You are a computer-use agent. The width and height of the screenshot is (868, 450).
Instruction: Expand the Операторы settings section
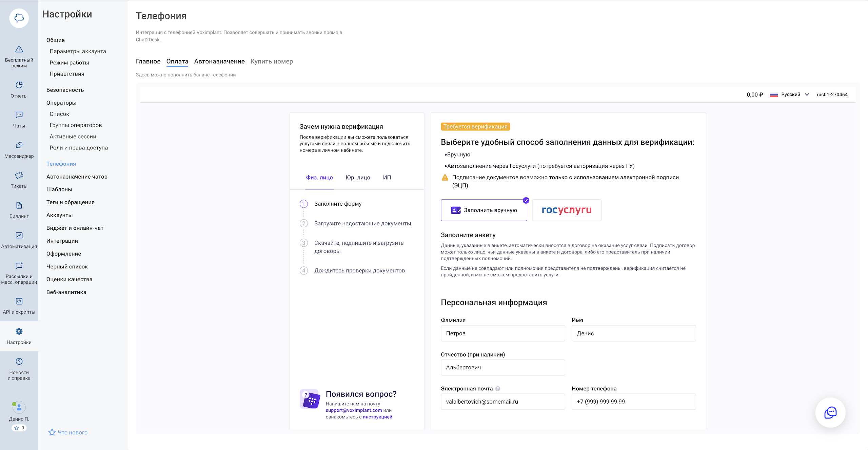(x=61, y=103)
